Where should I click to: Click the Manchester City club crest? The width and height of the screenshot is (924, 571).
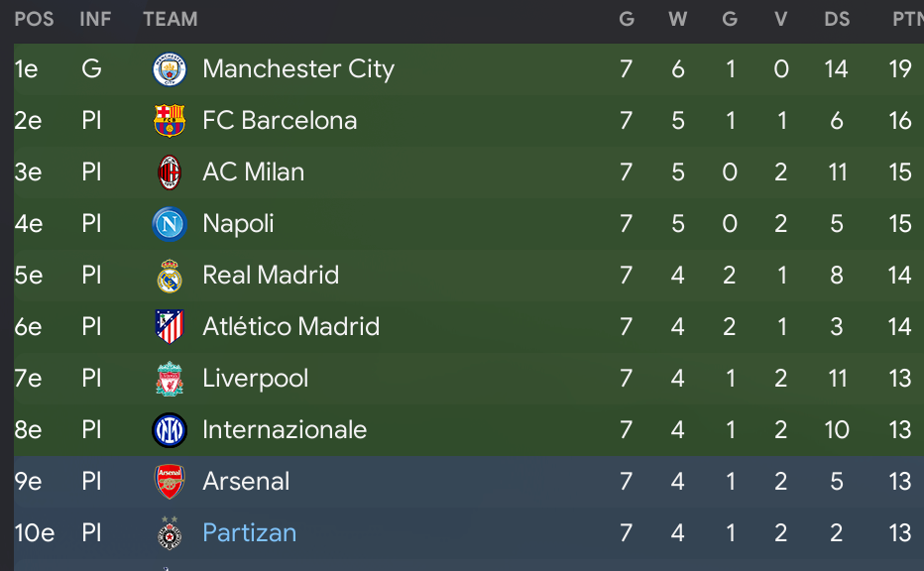[170, 69]
